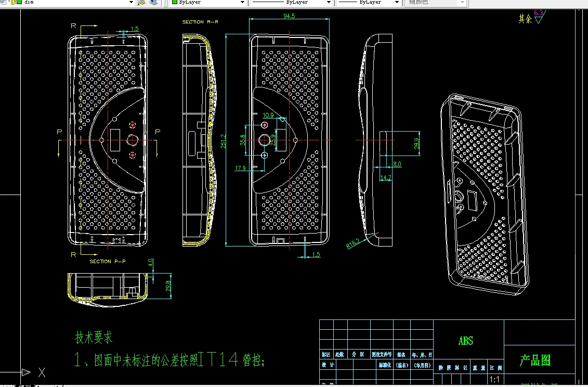Click the 6.3 surface roughness symbol
The image size is (588, 387).
click(539, 17)
